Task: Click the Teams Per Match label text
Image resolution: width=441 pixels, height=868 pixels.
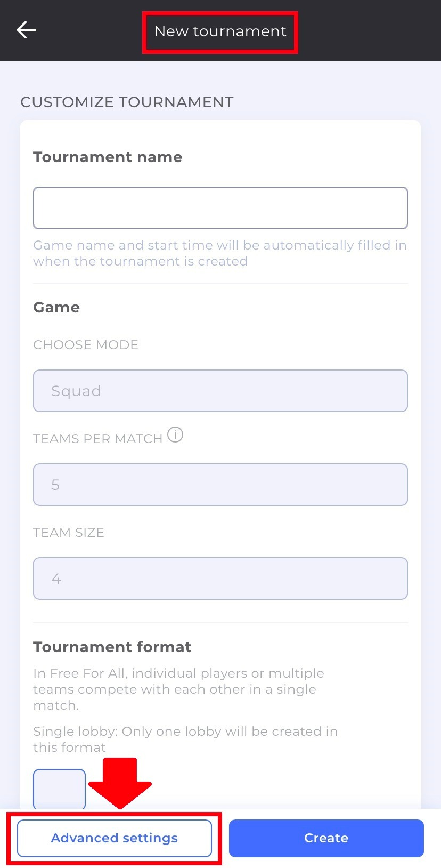Action: coord(97,439)
